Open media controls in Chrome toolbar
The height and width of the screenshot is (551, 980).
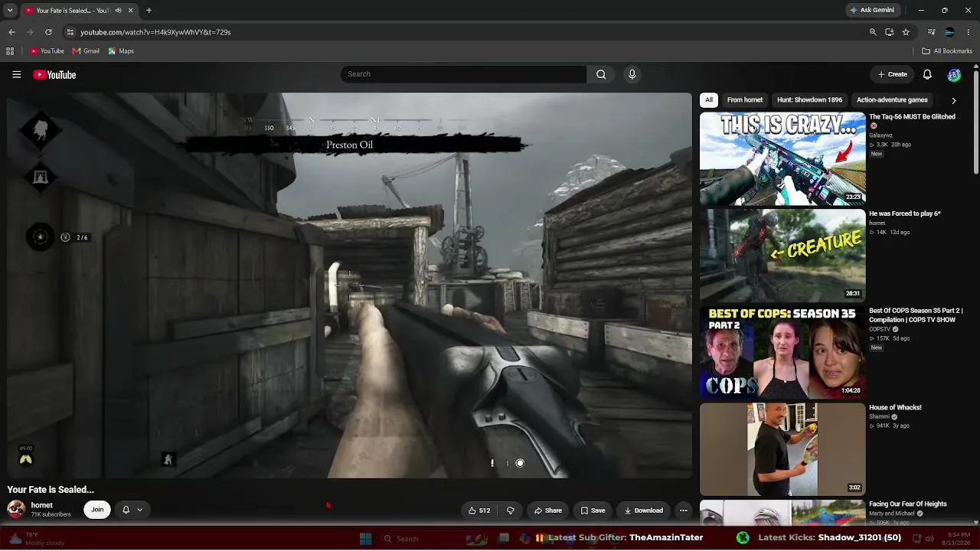[x=932, y=32]
